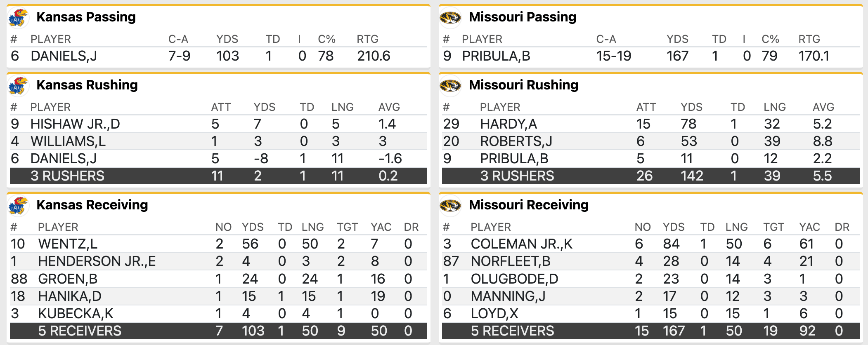868x345 pixels.
Task: Select COLEMAN JR.,K in Missouri Receiving
Action: [x=521, y=244]
